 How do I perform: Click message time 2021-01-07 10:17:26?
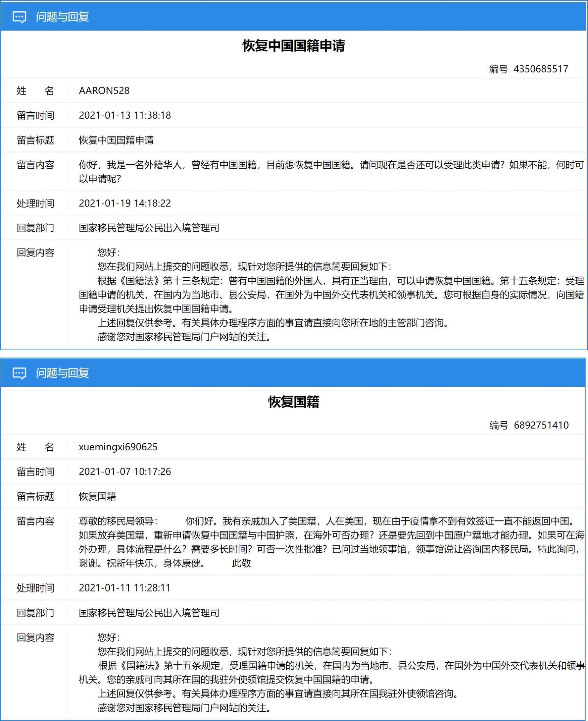[x=124, y=471]
